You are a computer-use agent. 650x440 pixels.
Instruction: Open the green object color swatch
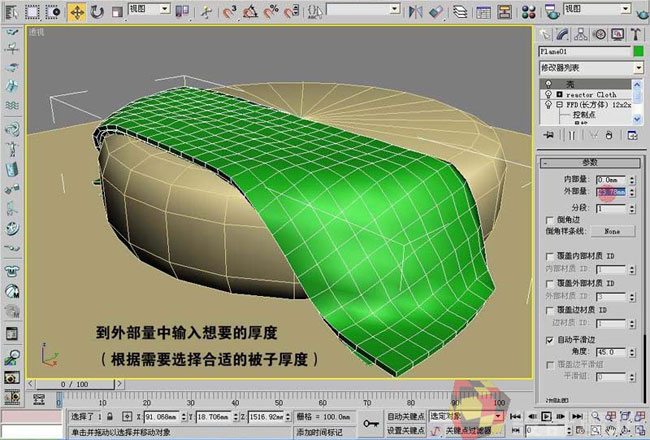tap(638, 52)
